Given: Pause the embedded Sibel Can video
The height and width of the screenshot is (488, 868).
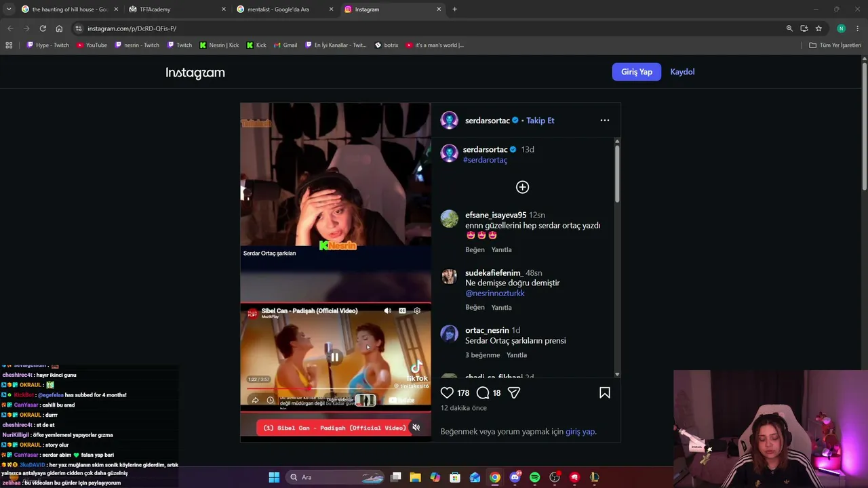Looking at the screenshot, I should pos(334,357).
